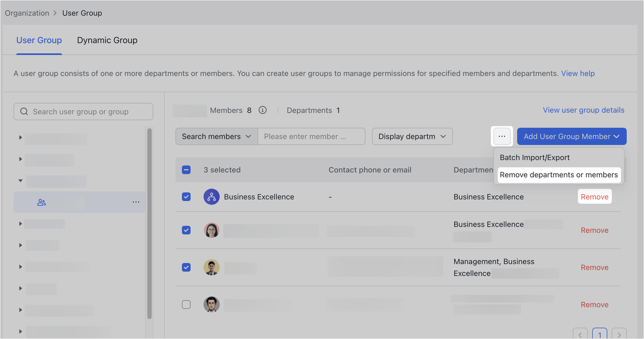644x339 pixels.
Task: Click the avatar of the unselected fourth member
Action: click(x=211, y=304)
